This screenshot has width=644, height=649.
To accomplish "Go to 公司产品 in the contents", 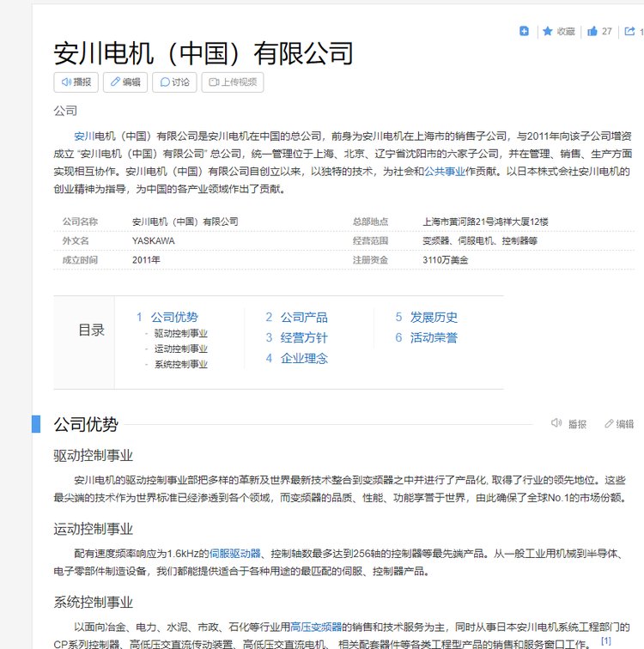I will coord(303,317).
